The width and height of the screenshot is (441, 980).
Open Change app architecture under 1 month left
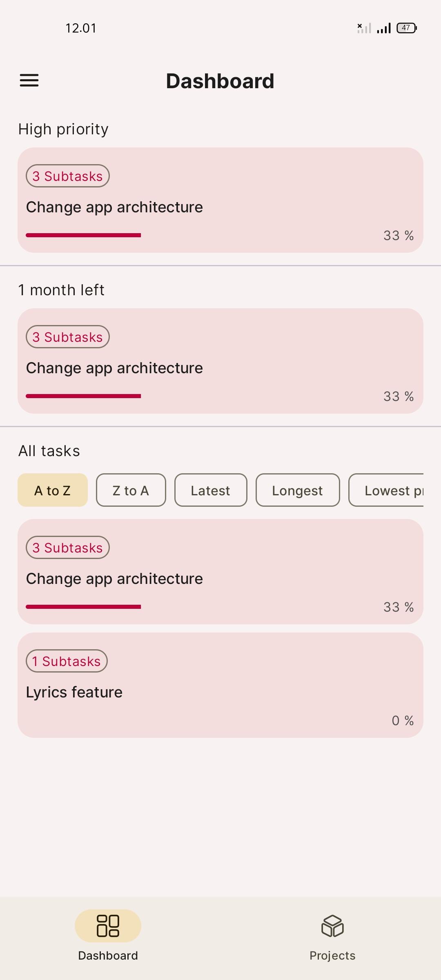coord(220,361)
